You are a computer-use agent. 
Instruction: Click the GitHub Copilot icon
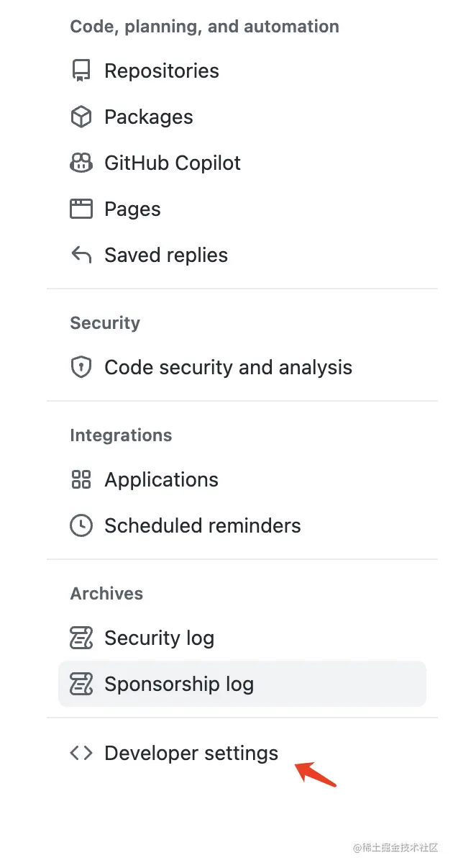[81, 163]
